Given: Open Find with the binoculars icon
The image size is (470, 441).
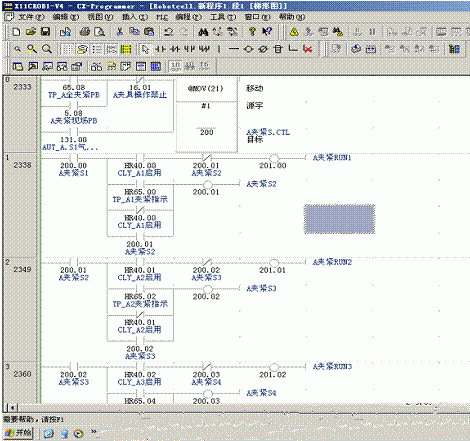Looking at the screenshot, I should click(x=203, y=32).
